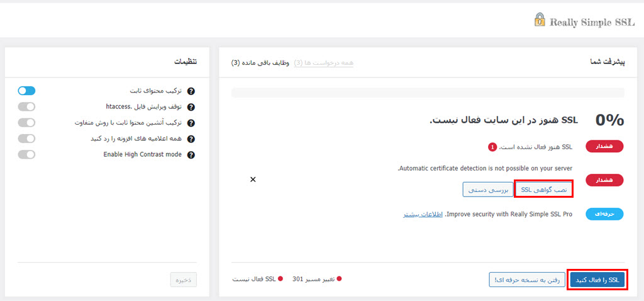
Task: Activate SSL with SSL را فعال کنید button
Action: coord(597,280)
